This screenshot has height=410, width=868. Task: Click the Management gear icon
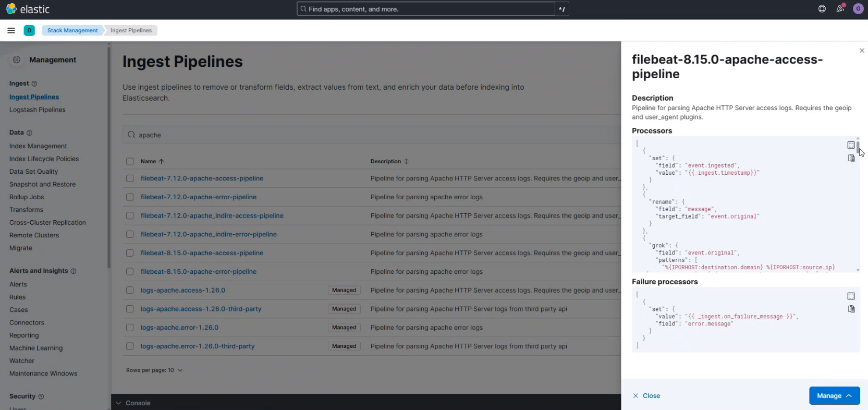pyautogui.click(x=17, y=60)
